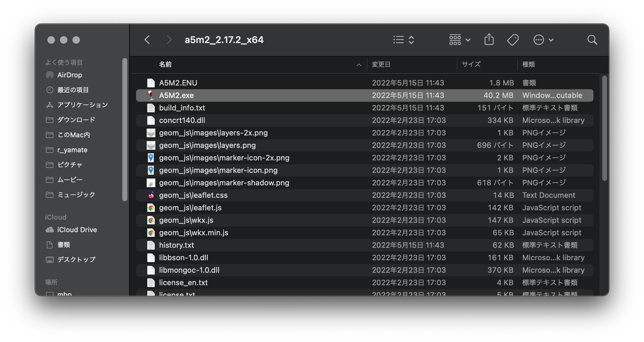Viewport: 644px width, 342px height.
Task: Click the Firefox icon next to leaflet.css
Action: 151,195
